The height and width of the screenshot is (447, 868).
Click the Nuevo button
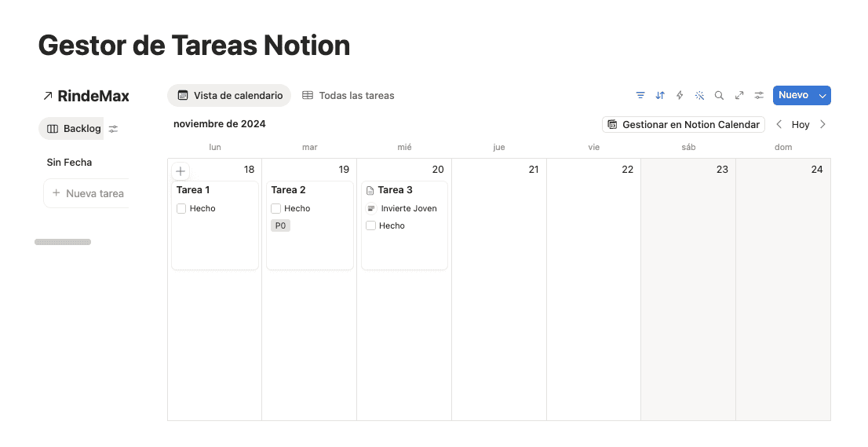pos(793,95)
